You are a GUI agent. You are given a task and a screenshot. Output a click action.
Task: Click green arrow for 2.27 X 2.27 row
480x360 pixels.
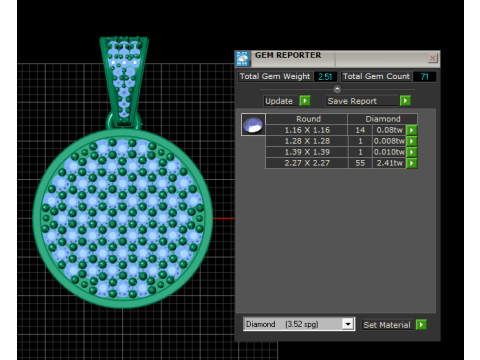point(412,163)
